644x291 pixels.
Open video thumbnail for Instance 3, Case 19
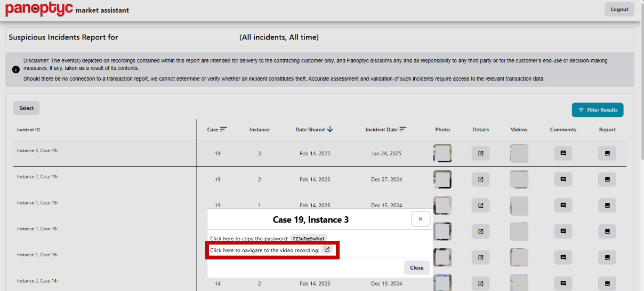pos(519,153)
